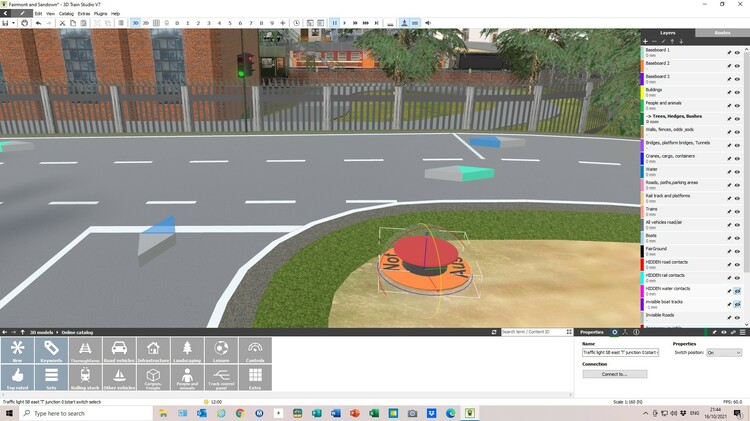
Task: Toggle lock pin on Baseboard 3 layer
Action: tap(729, 79)
